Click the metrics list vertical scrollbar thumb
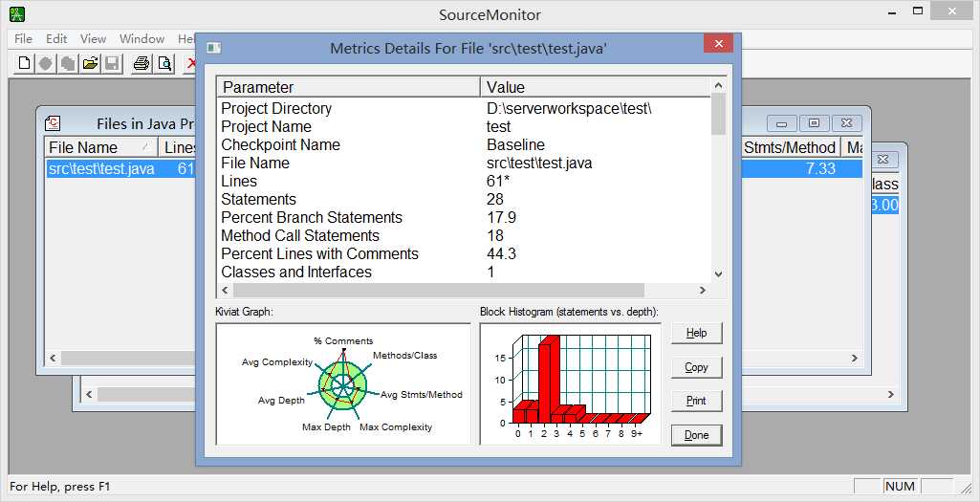This screenshot has height=502, width=980. 718,113
